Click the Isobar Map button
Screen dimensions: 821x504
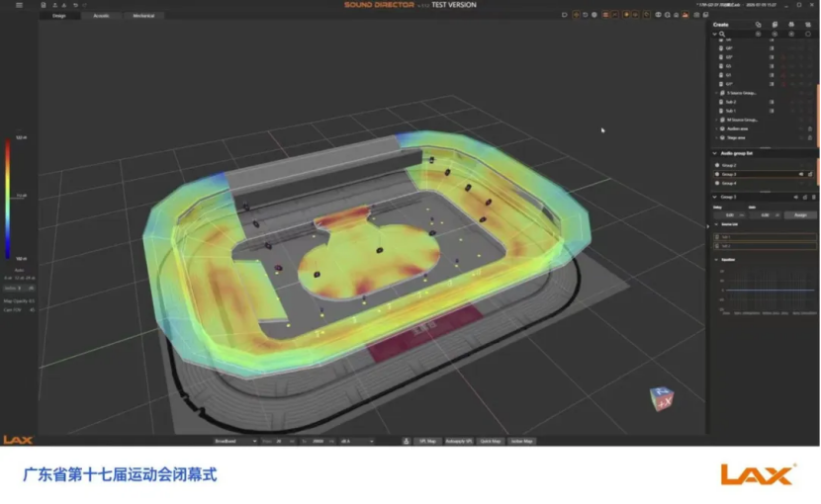click(521, 441)
